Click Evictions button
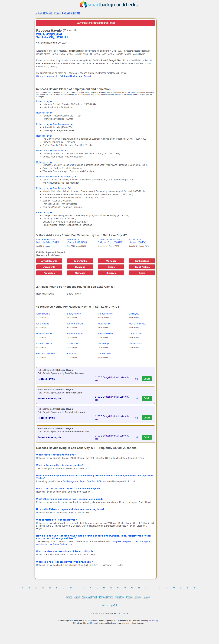 click(80, 267)
